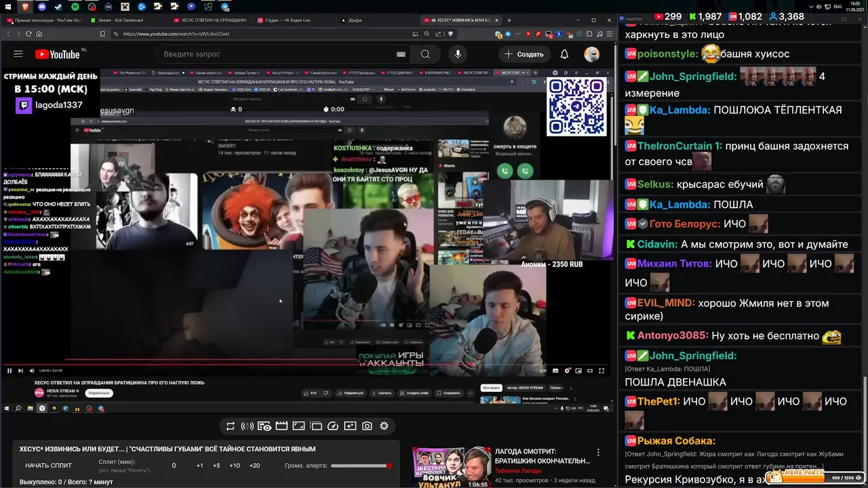Click the browser home icon

(x=39, y=34)
